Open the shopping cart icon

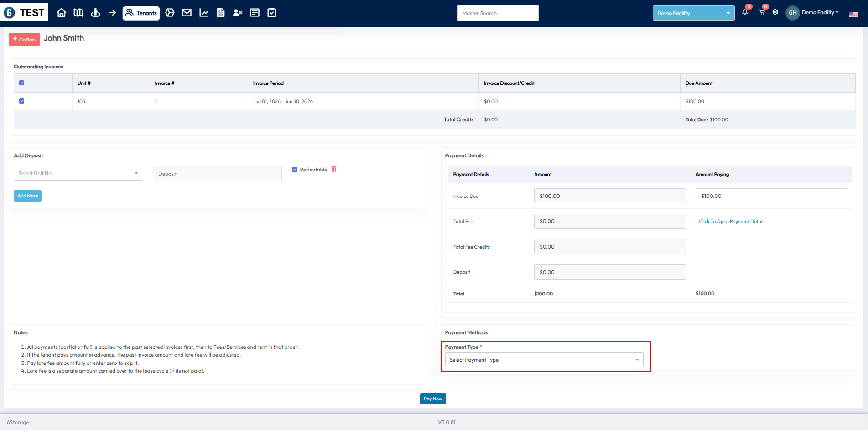pyautogui.click(x=762, y=12)
